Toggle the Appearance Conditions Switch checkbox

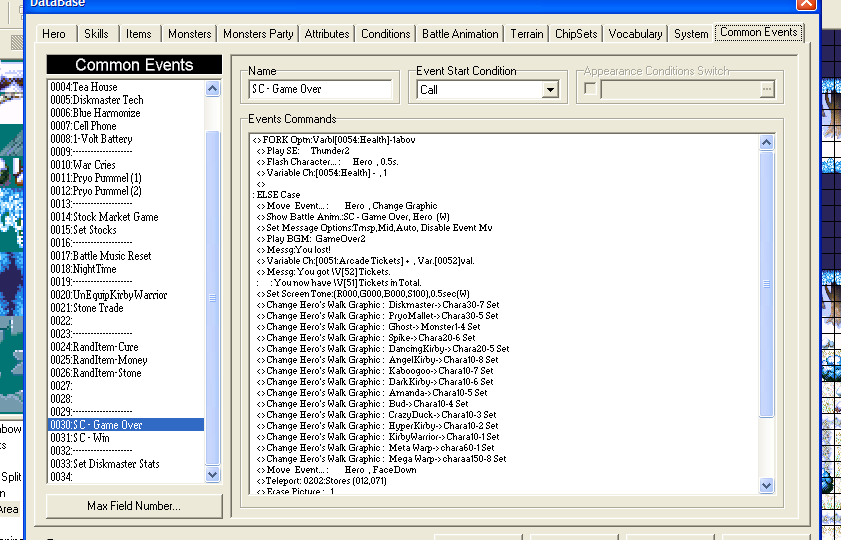(x=590, y=90)
